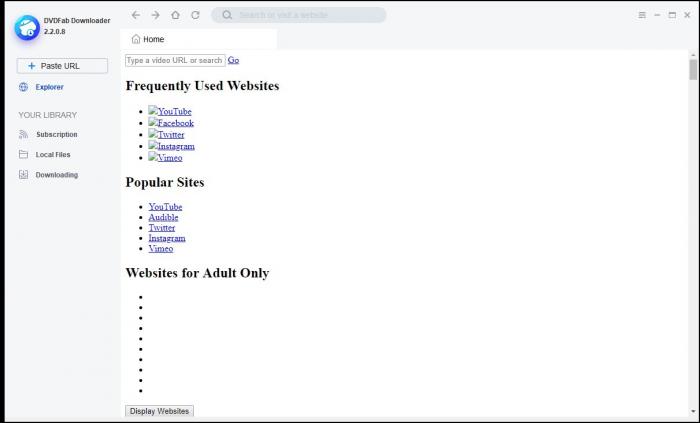Open YouTube under Popular Sites
The image size is (700, 423).
[x=165, y=207]
